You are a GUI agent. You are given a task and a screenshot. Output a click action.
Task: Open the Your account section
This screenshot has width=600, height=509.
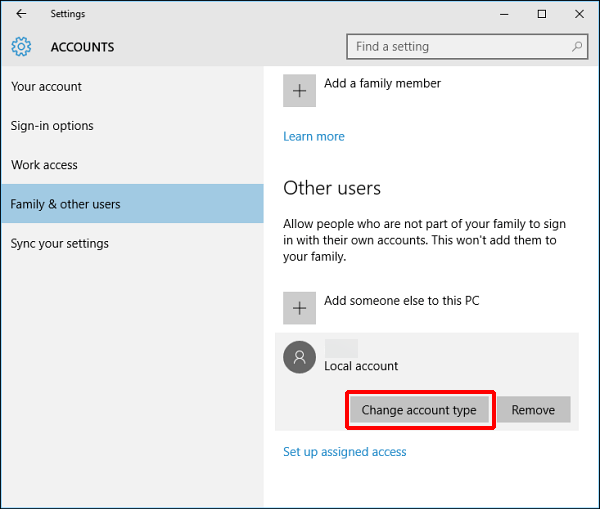click(x=47, y=87)
